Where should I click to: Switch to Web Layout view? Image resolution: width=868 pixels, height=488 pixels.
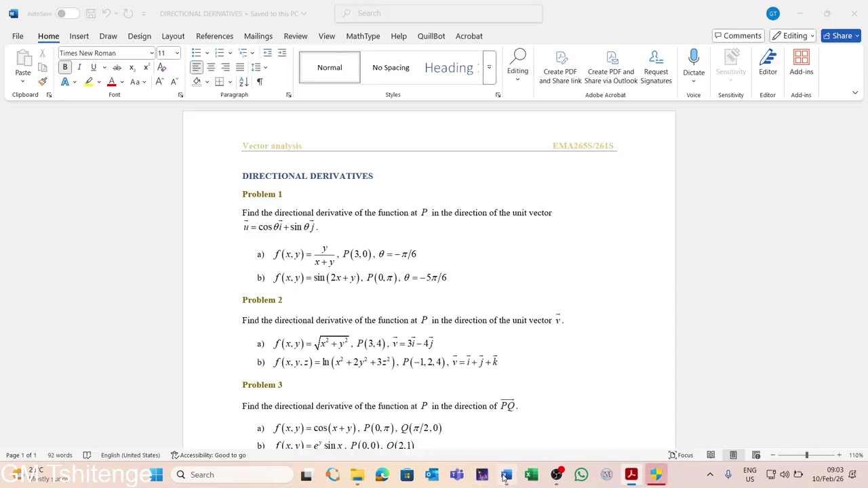tap(756, 455)
